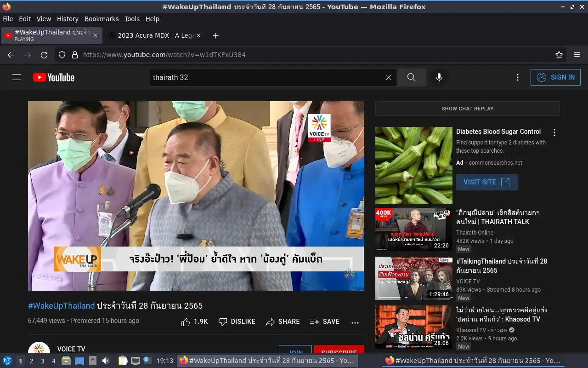Open the VOICE TV channel name link

coord(71,349)
